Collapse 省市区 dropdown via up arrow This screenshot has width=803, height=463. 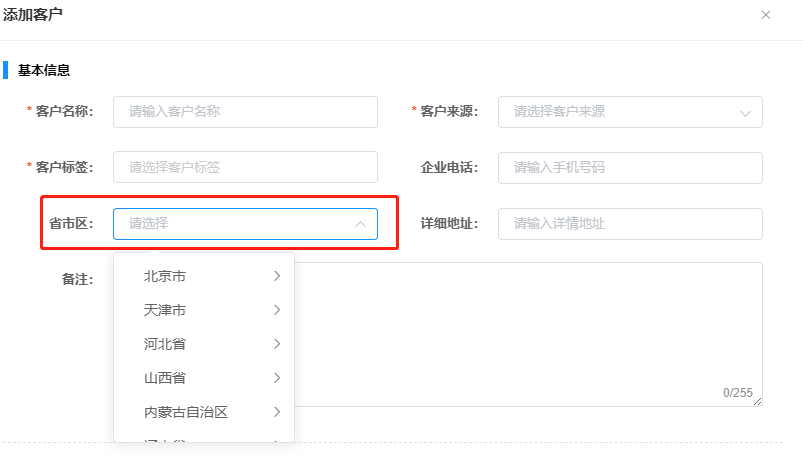tap(361, 224)
